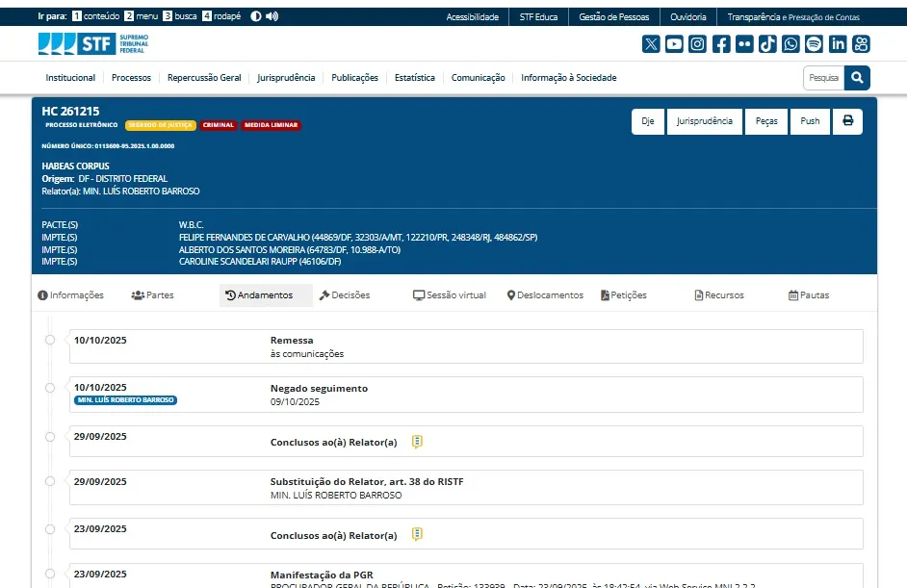Switch to the Decisões tab
Image resolution: width=907 pixels, height=588 pixels.
(345, 295)
